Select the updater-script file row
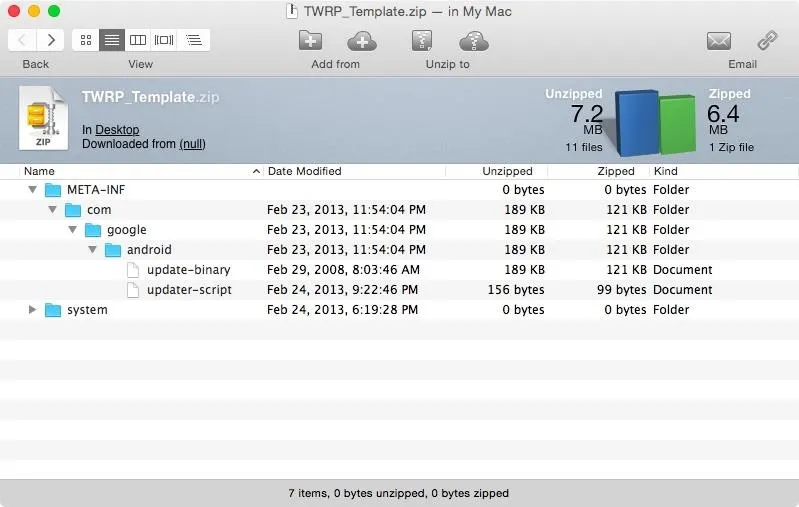The height and width of the screenshot is (507, 799). (400, 290)
